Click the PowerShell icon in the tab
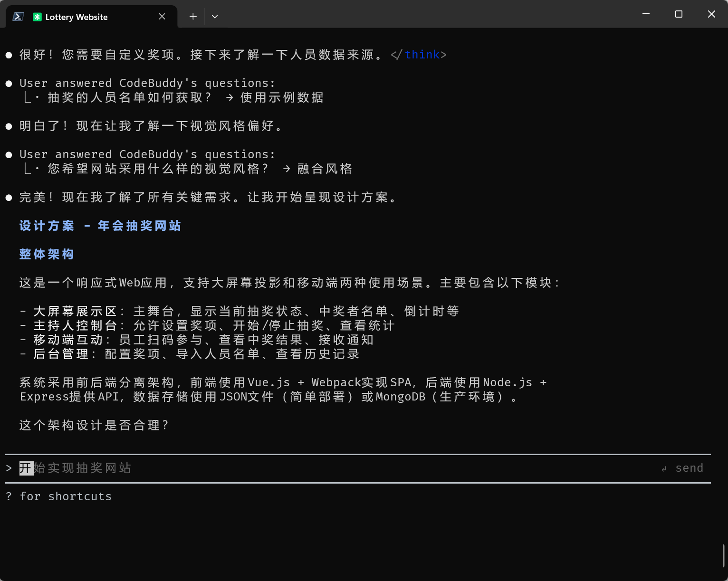 pyautogui.click(x=18, y=17)
